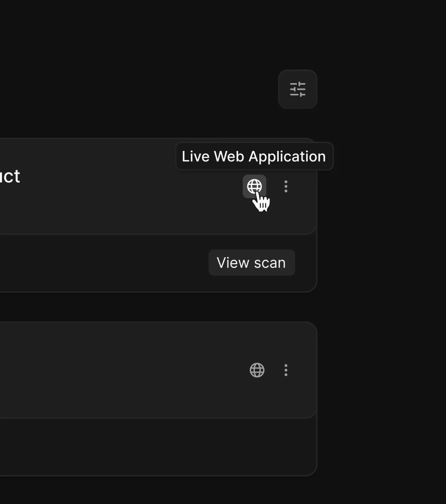This screenshot has width=446, height=504.
Task: Click the globe icon on the second card
Action: [257, 370]
